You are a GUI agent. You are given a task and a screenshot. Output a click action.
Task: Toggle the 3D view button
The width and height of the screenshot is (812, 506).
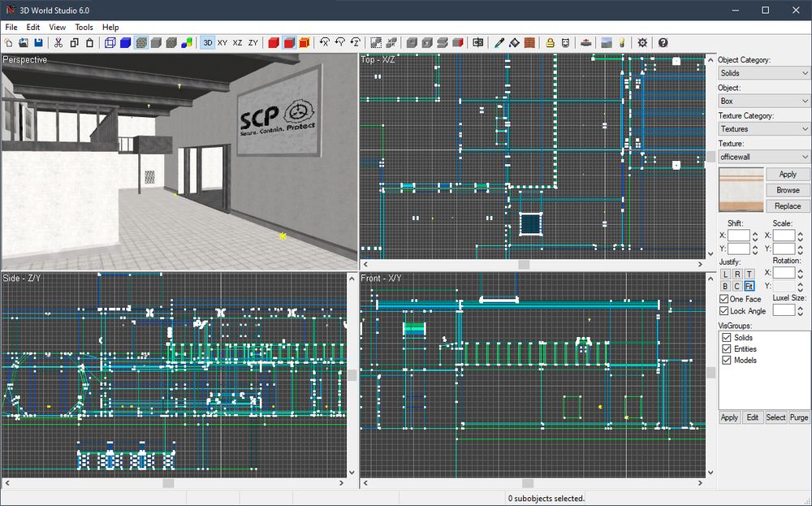coord(208,42)
